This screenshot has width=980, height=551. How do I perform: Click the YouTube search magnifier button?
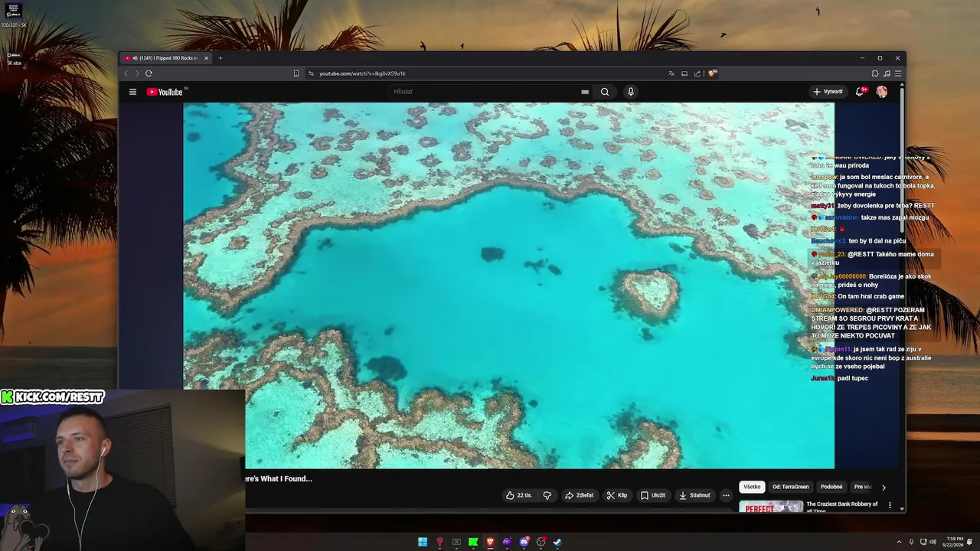[605, 92]
